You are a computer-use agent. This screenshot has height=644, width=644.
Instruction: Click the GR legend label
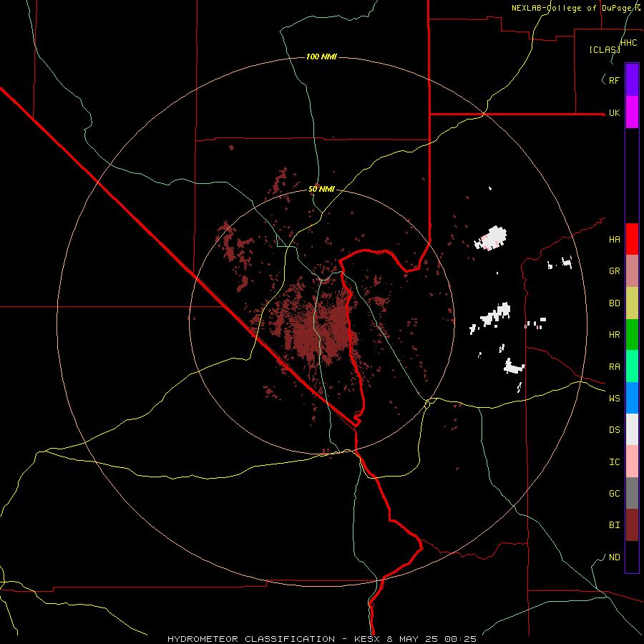[x=614, y=271]
